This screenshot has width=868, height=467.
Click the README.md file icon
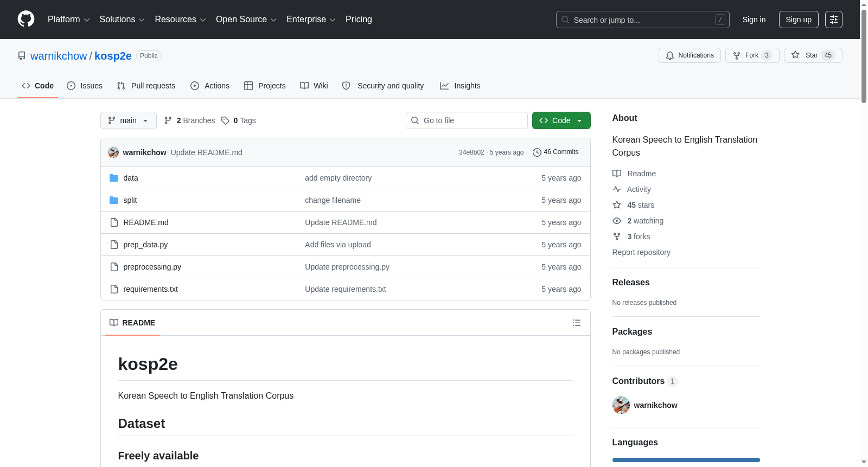(114, 222)
